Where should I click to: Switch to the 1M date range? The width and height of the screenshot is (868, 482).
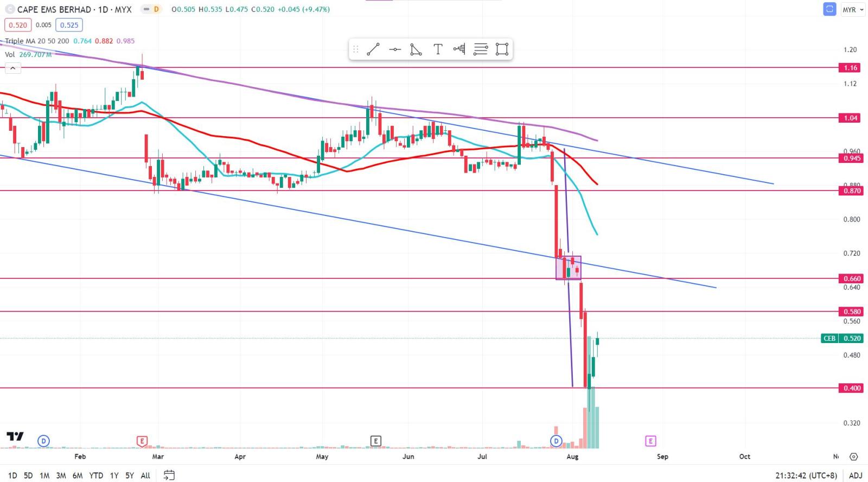coord(44,475)
